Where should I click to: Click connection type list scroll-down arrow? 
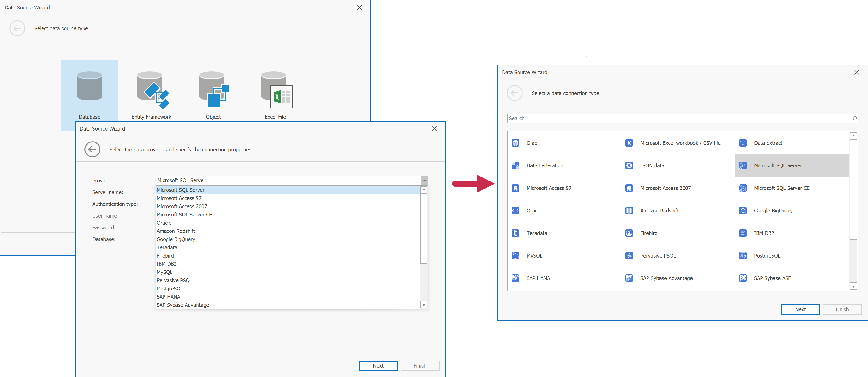click(853, 286)
